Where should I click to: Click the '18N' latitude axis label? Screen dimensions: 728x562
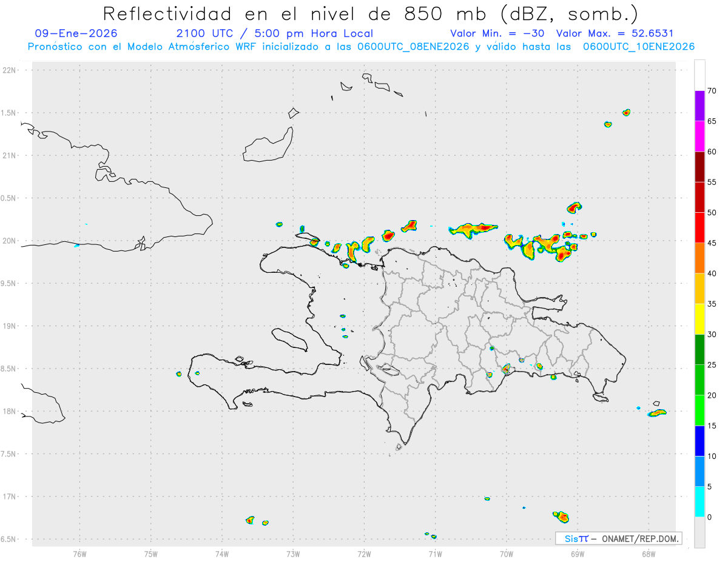[10, 411]
